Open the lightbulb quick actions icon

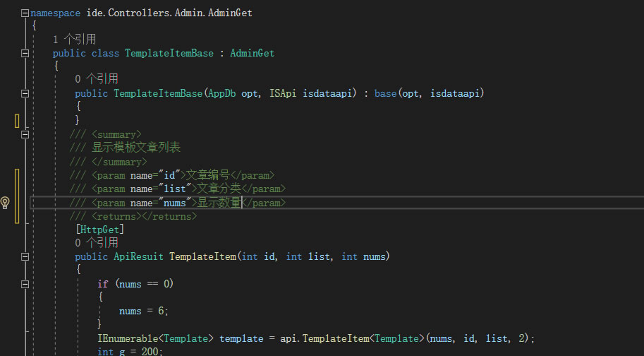(5, 202)
